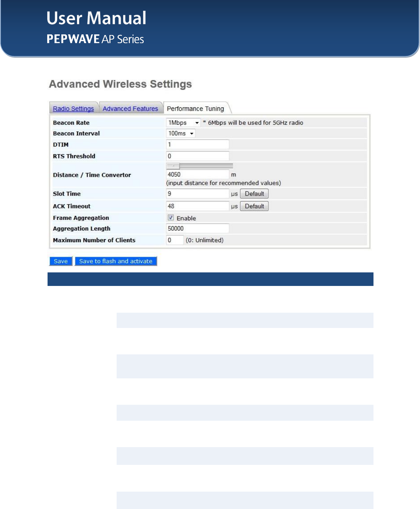
Task: Open the Beacon Interval dropdown
Action: tap(180, 133)
